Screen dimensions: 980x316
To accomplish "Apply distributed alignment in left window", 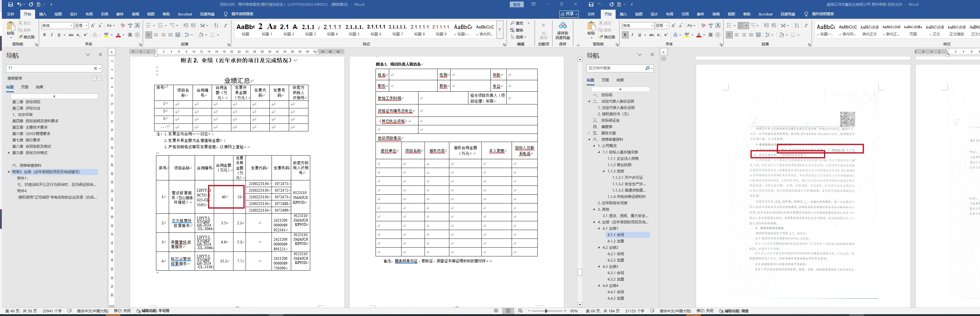I will pyautogui.click(x=178, y=35).
